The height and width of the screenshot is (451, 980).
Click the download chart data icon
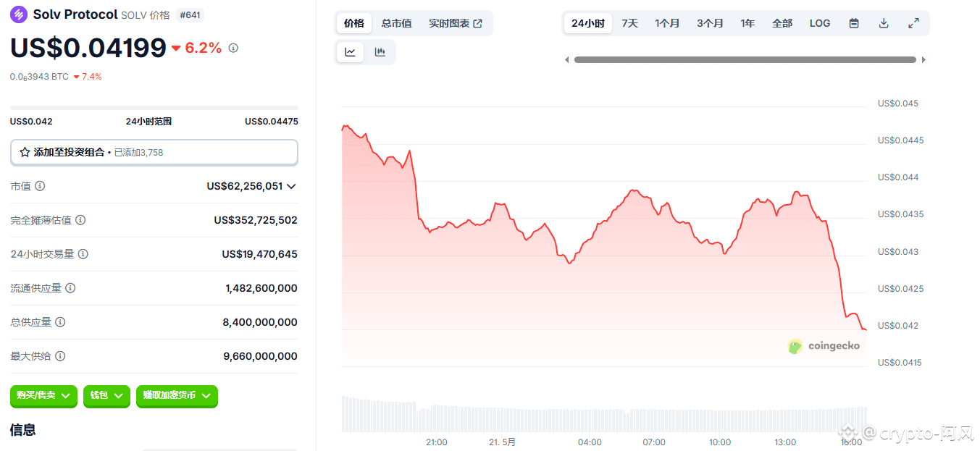(x=884, y=23)
